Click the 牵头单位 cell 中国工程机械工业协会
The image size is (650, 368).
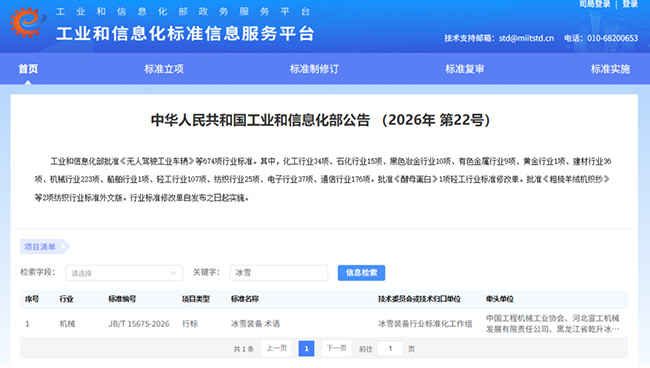553,324
